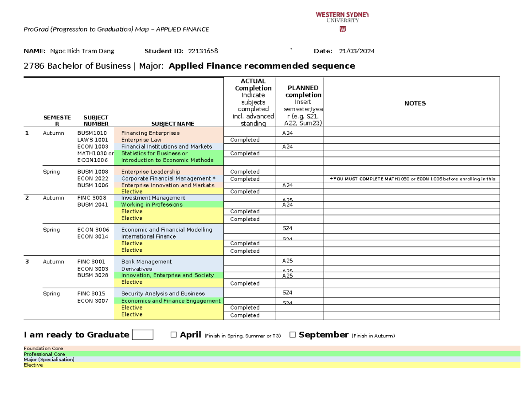This screenshot has height=411, width=532.
Task: Check the September graduation checkbox
Action: point(292,335)
